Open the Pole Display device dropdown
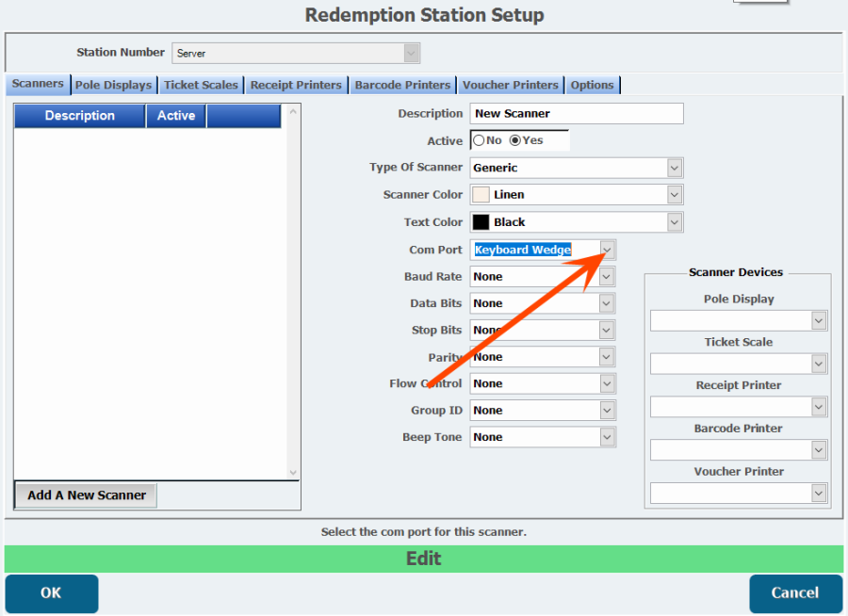The height and width of the screenshot is (616, 848). tap(818, 321)
